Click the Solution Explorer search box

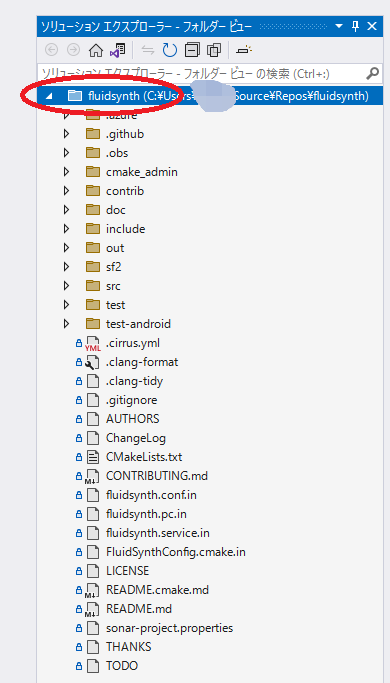(x=202, y=74)
